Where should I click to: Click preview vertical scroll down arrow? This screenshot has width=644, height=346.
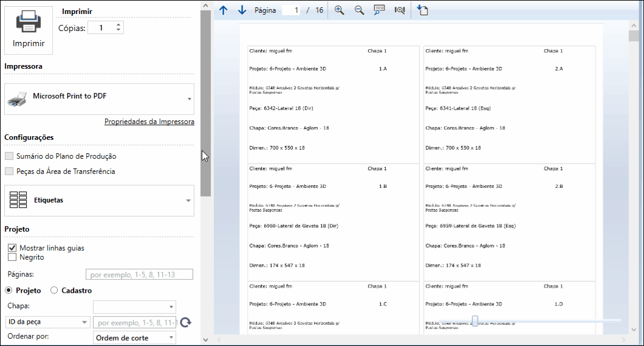(634, 330)
